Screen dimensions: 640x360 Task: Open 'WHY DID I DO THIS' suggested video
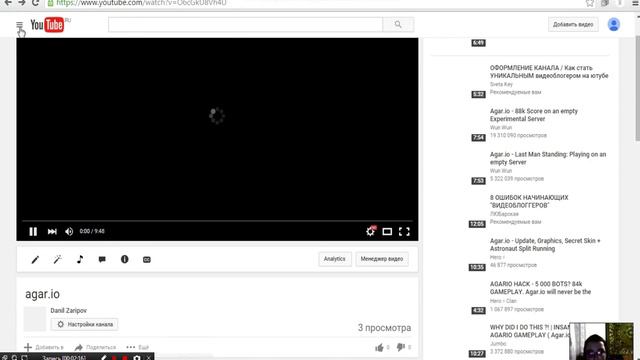[x=529, y=331]
